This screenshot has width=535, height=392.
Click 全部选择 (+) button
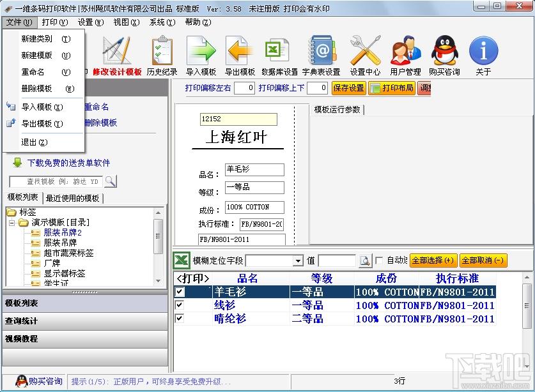433,260
